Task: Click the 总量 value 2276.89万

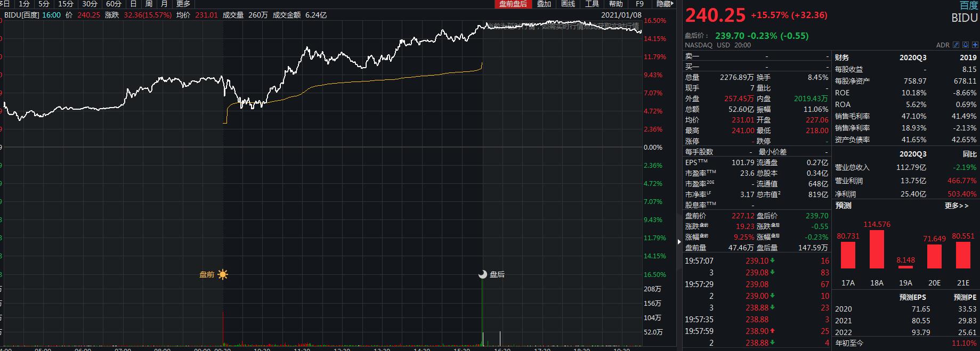Action: [737, 77]
